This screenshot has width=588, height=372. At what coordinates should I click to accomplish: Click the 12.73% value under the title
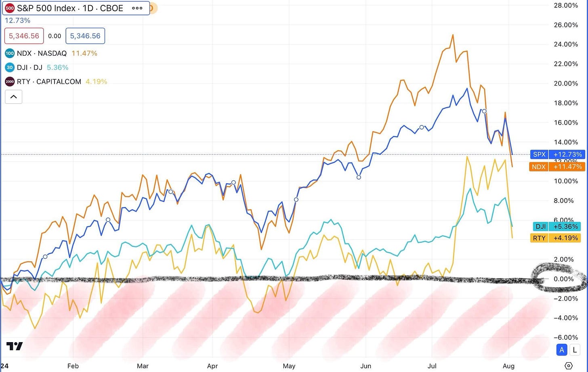(x=17, y=21)
